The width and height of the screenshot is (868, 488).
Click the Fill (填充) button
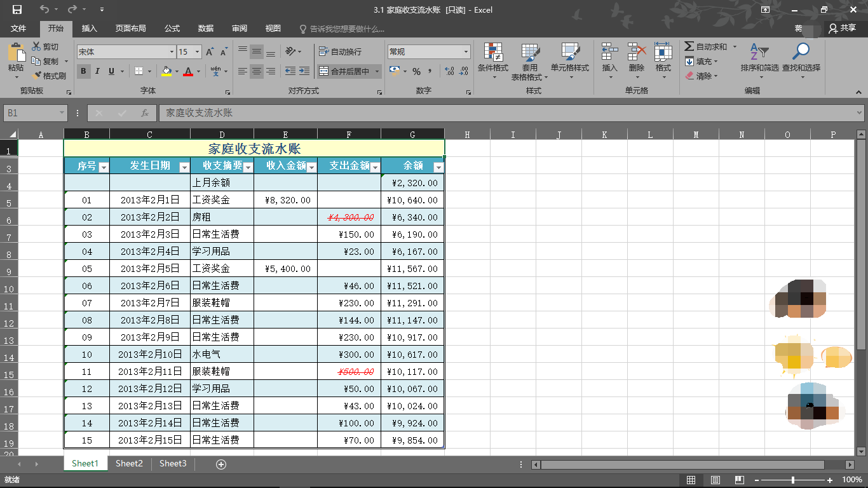699,62
